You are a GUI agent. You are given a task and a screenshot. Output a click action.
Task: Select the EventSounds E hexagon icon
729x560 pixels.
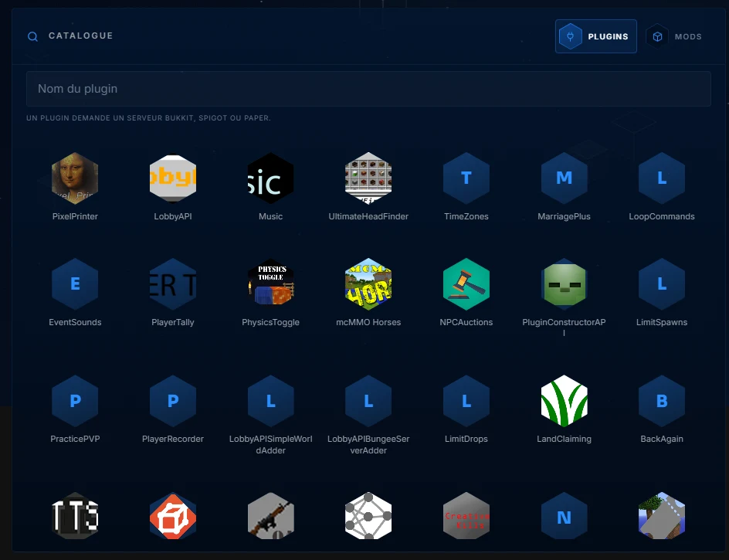click(75, 284)
